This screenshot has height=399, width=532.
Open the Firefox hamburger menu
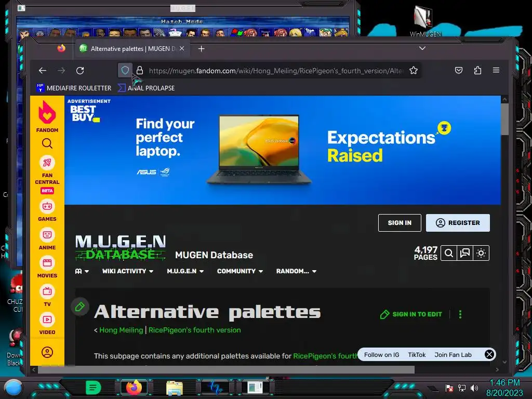(496, 70)
